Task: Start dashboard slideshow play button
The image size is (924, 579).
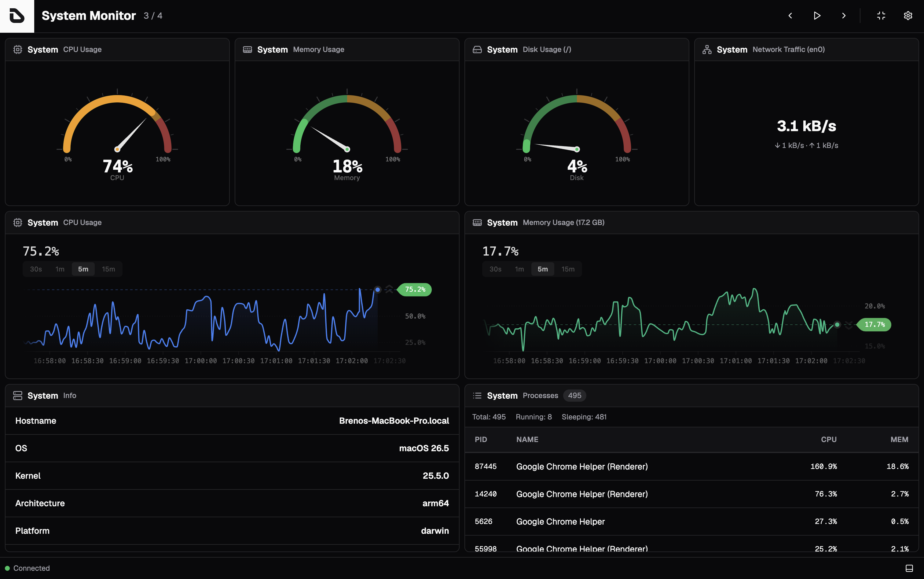Action: pyautogui.click(x=817, y=16)
